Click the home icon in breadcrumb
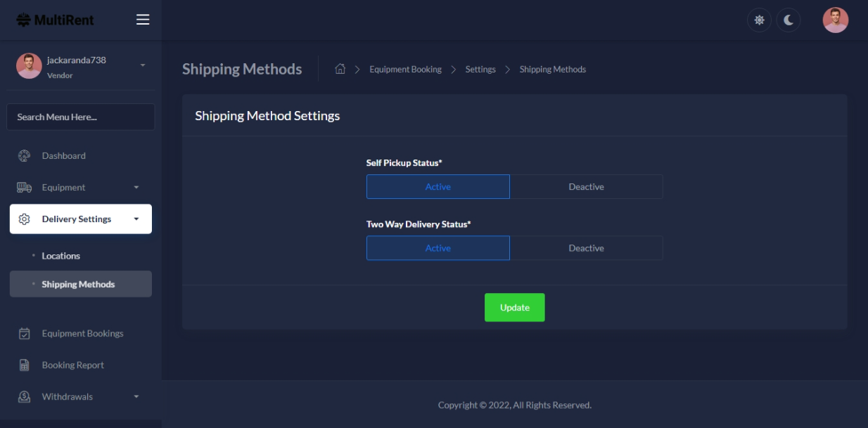868x428 pixels. click(340, 69)
